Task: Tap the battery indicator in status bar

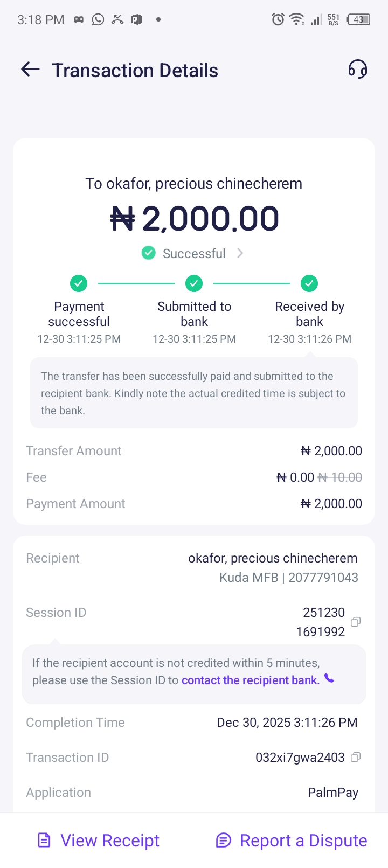Action: 359,19
